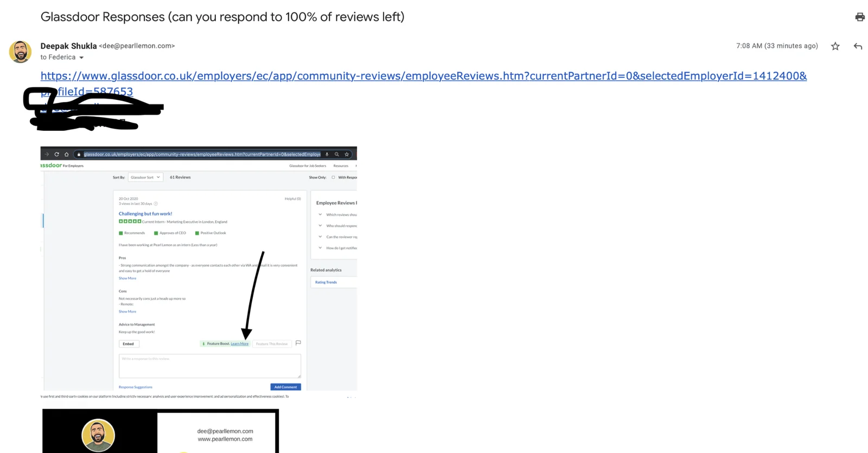Toggle the With Response checkbox in screenshot

click(x=333, y=177)
